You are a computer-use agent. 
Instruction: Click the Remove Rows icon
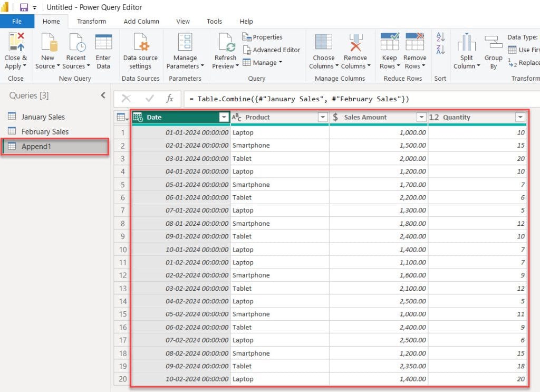(x=414, y=41)
